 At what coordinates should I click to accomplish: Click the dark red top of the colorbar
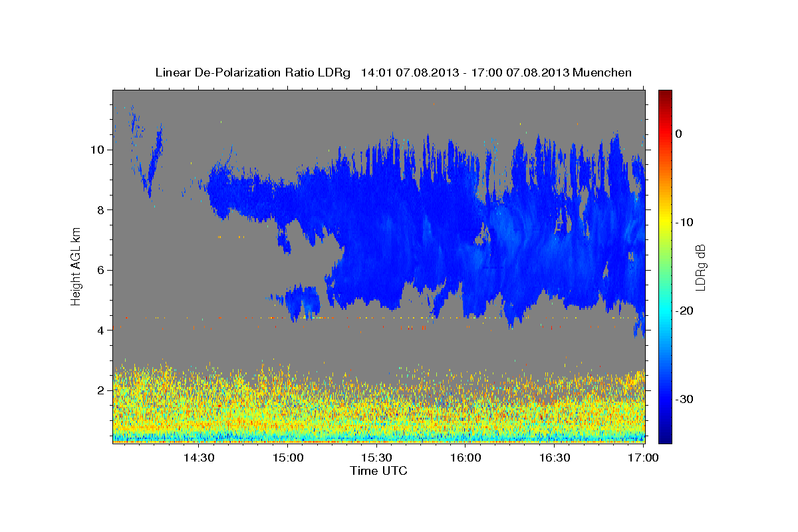tap(665, 94)
